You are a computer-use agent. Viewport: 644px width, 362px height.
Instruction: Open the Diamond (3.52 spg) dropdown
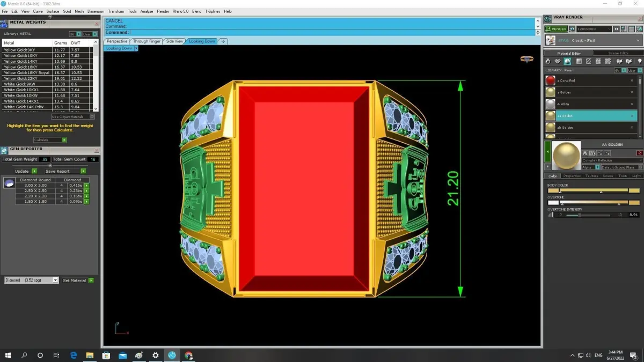click(x=31, y=280)
